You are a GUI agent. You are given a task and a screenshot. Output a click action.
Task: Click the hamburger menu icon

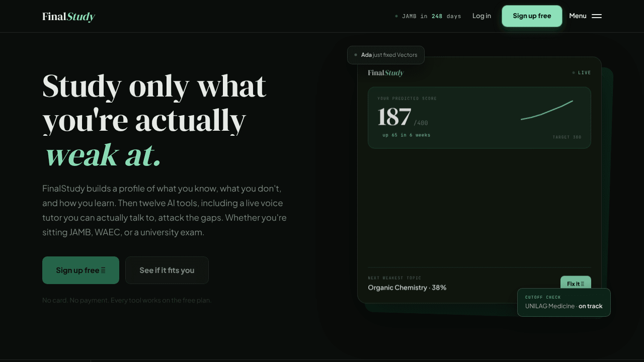(x=597, y=16)
